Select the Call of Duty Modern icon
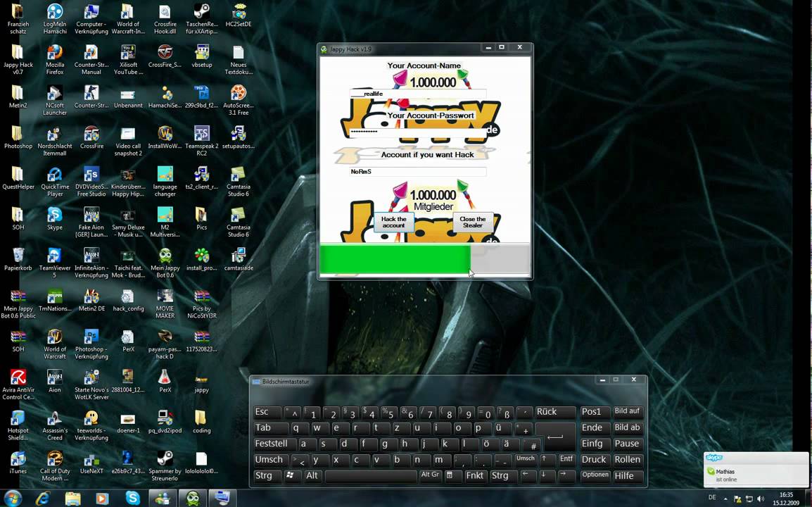812x507 pixels. tap(55, 465)
